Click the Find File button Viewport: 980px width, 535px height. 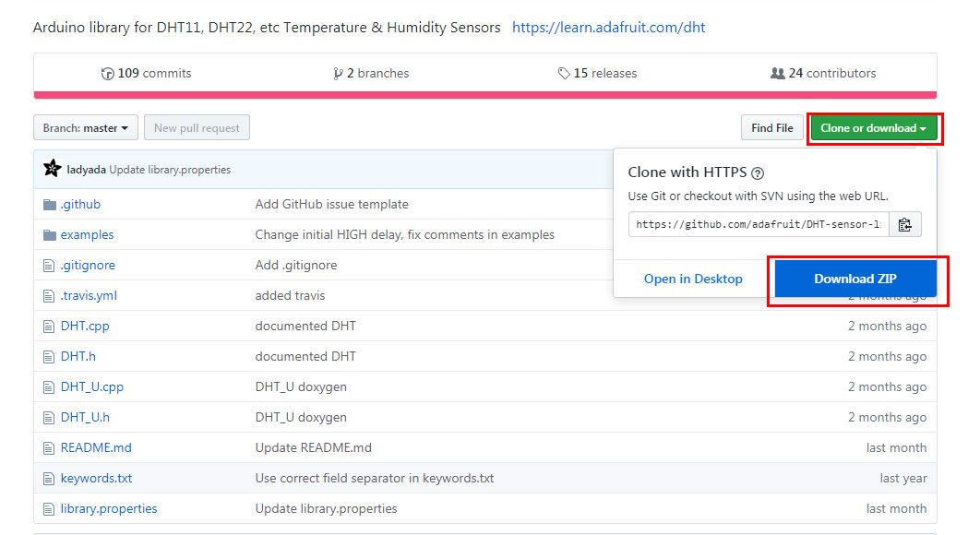click(x=771, y=128)
